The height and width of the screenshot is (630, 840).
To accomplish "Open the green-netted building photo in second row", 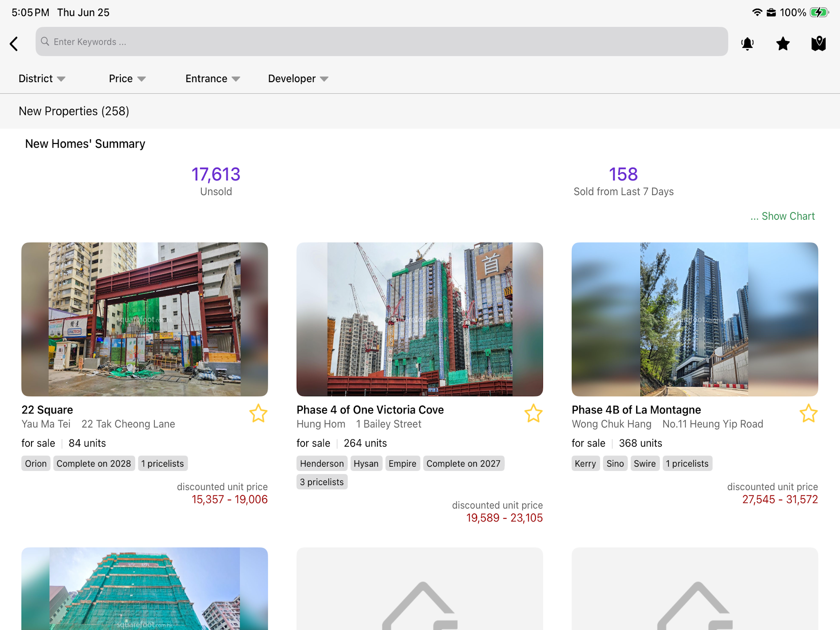I will coord(145,588).
